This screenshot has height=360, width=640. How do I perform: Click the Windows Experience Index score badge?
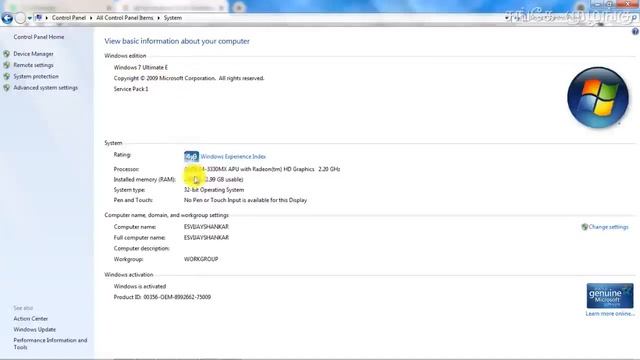191,156
